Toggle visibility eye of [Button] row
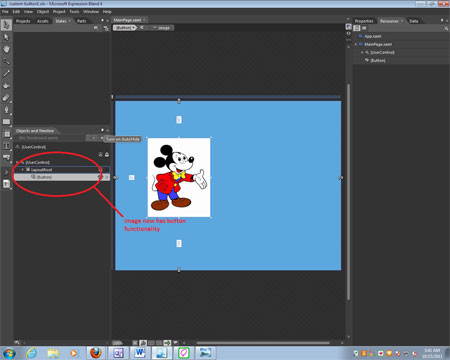450x360 pixels. pyautogui.click(x=99, y=177)
